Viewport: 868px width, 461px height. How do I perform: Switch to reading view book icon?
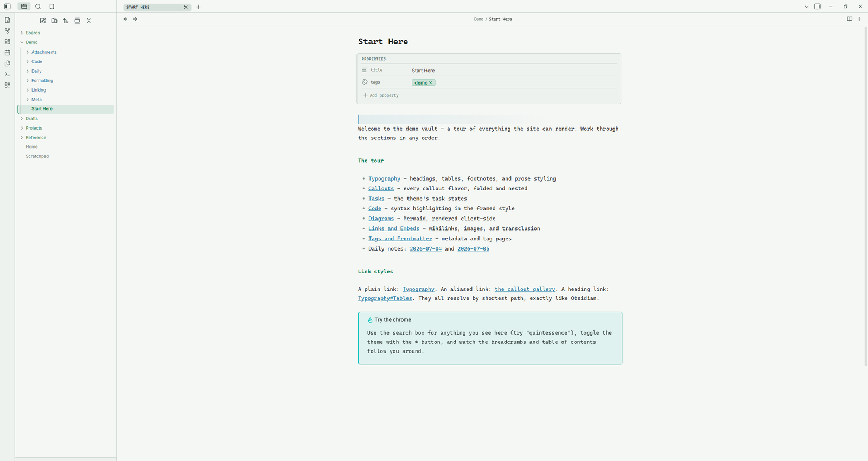tap(850, 19)
